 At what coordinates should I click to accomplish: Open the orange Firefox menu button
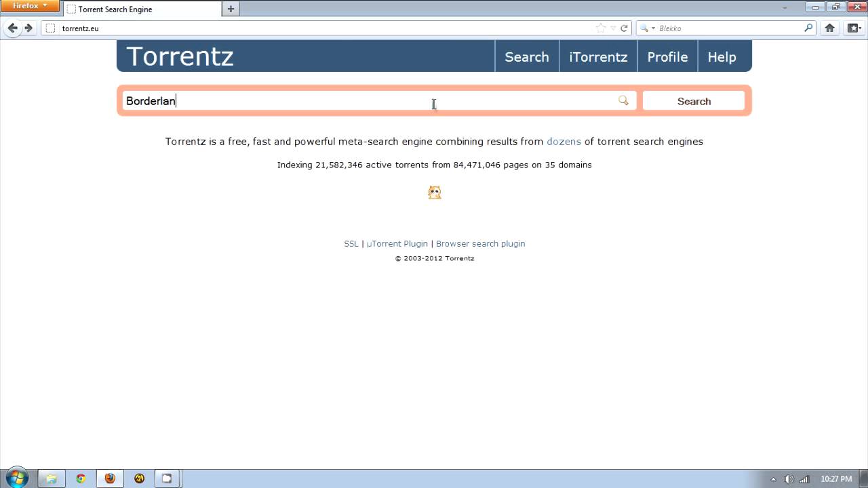click(x=31, y=6)
